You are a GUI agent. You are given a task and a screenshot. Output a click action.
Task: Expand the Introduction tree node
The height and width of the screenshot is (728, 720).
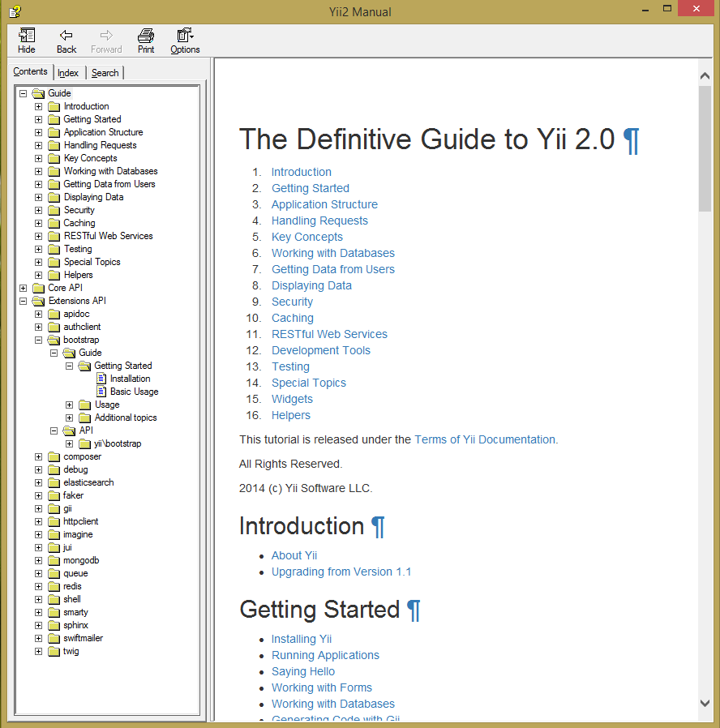(39, 106)
